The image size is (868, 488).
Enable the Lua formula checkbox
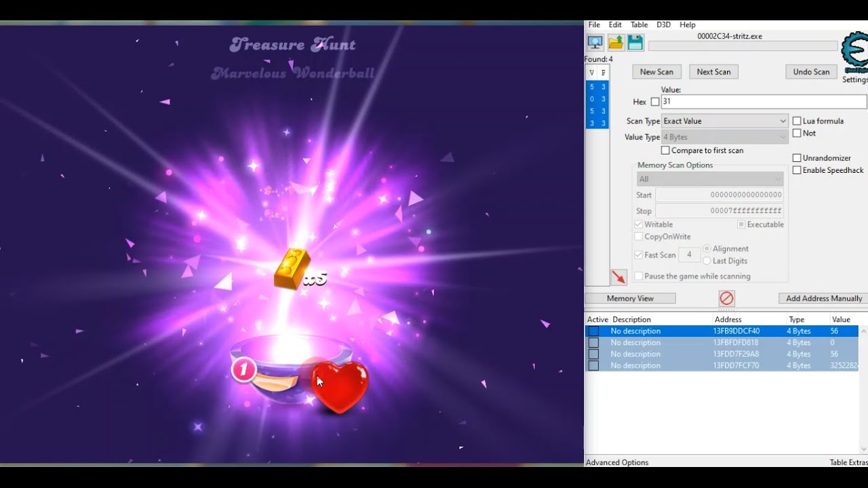point(797,121)
